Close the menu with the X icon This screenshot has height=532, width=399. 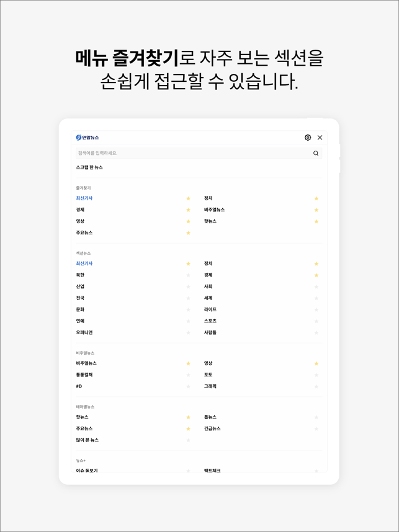(x=320, y=138)
